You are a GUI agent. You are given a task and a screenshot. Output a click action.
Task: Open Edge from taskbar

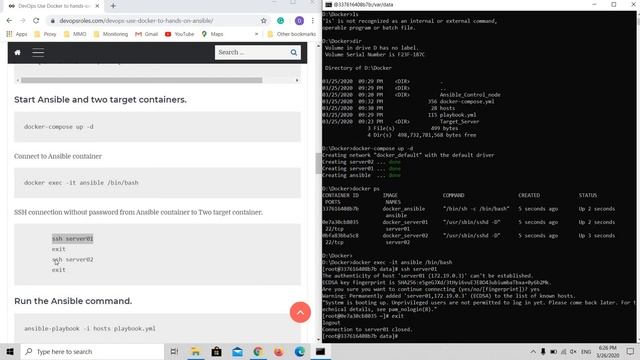[x=300, y=351]
